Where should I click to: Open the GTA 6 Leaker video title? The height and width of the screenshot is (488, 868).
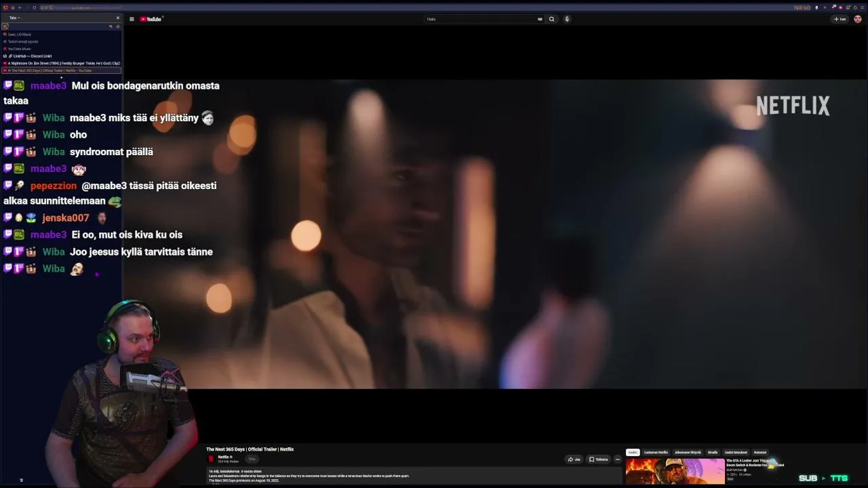[755, 463]
